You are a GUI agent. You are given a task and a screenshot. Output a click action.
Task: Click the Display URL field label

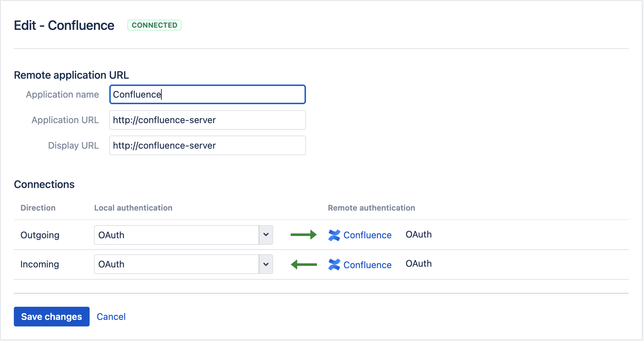pos(73,145)
